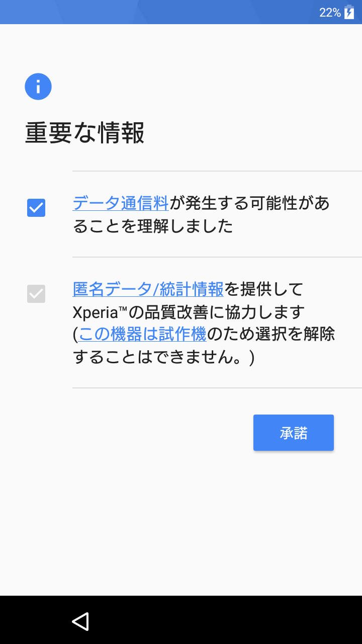The height and width of the screenshot is (644, 362).
Task: Tap the することはできません。) text line
Action: [164, 357]
